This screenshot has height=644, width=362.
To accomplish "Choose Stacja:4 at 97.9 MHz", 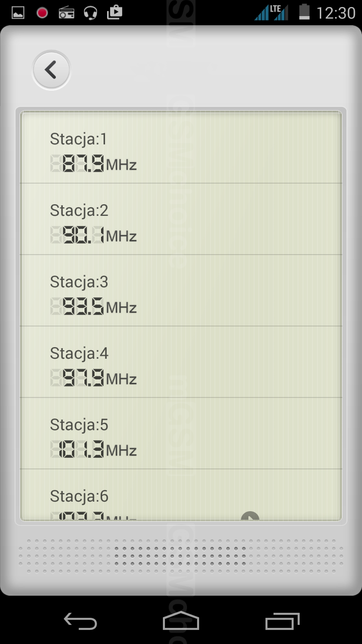I will pyautogui.click(x=181, y=362).
